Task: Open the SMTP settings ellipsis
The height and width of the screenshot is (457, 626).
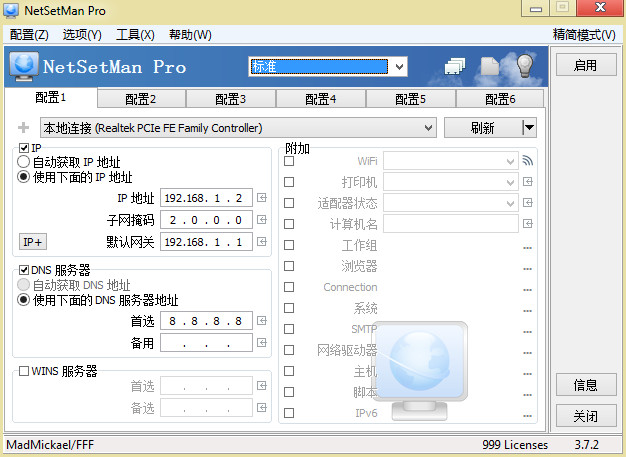Action: coord(527,332)
